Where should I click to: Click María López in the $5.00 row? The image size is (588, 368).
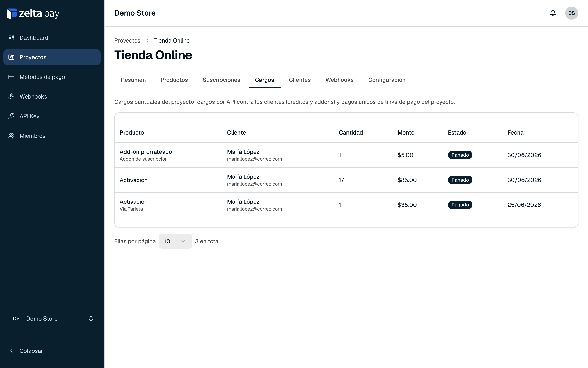click(x=243, y=152)
